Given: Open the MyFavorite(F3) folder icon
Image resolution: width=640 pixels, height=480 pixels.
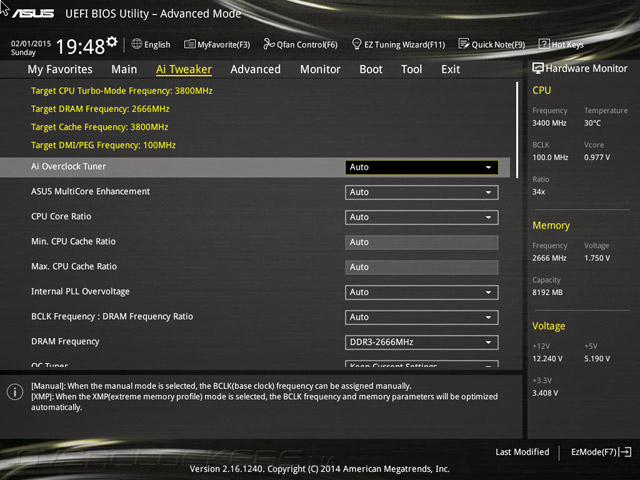Looking at the screenshot, I should coord(189,44).
